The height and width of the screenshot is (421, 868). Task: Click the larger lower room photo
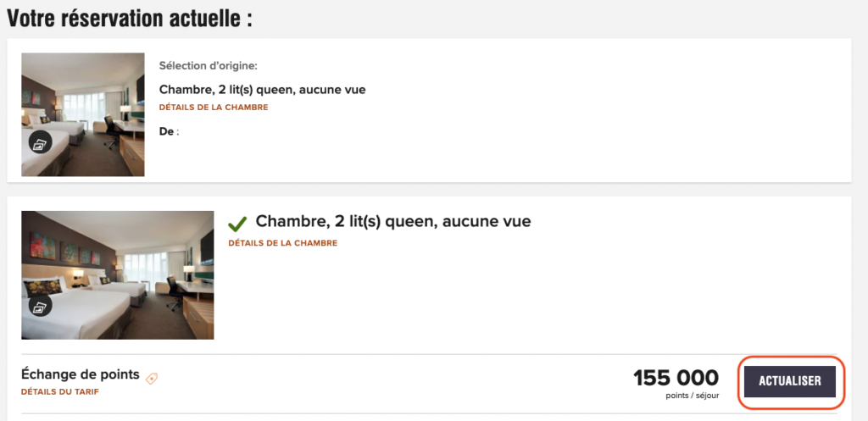117,274
